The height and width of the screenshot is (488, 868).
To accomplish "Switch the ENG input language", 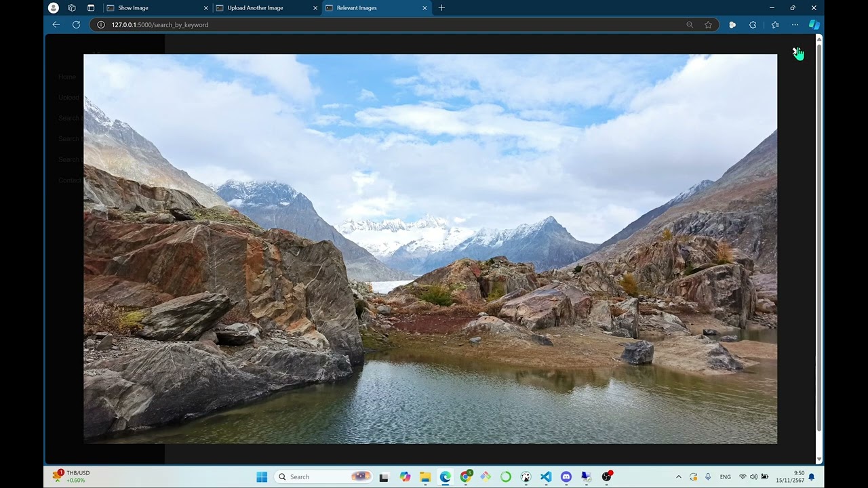I will (x=726, y=477).
